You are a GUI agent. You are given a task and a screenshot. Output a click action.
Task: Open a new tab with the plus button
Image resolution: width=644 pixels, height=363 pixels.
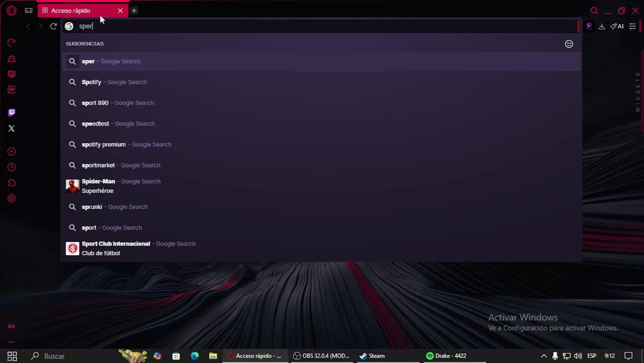[134, 11]
